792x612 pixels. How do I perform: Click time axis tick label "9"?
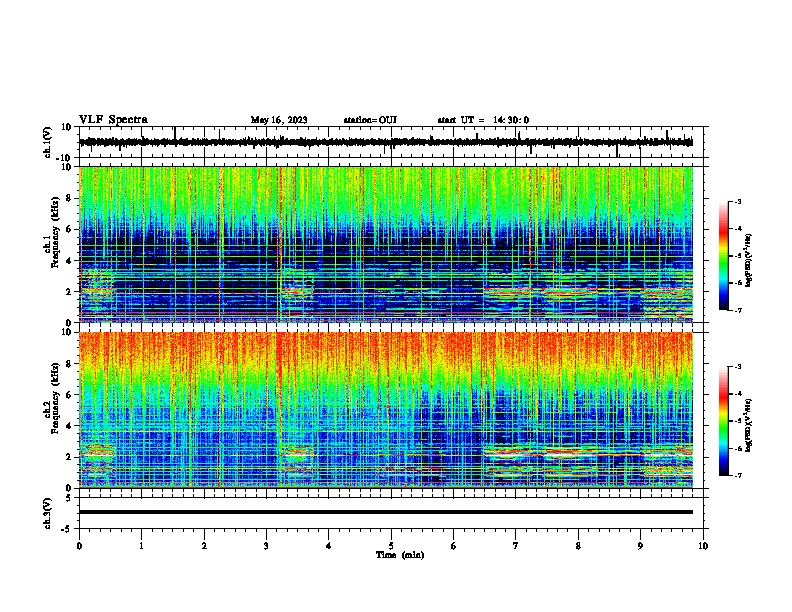point(640,546)
